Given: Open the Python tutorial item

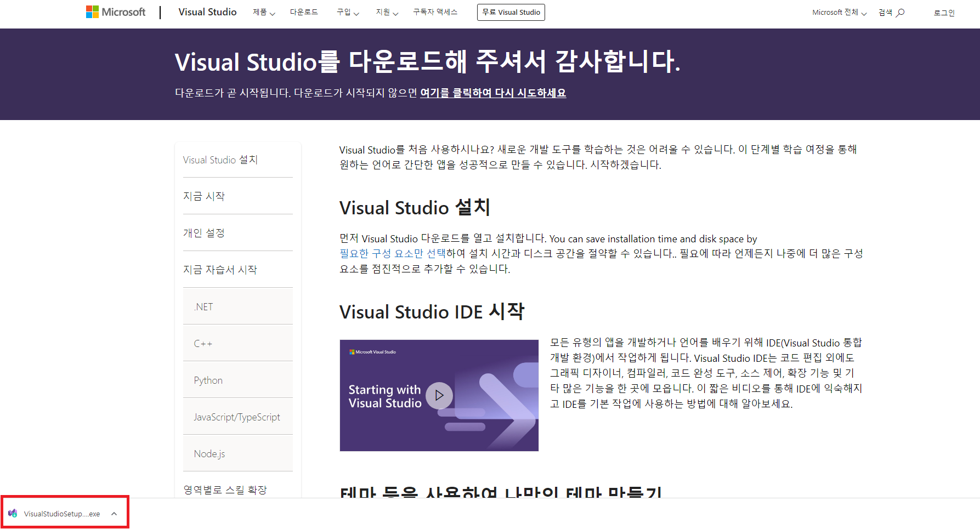Looking at the screenshot, I should pyautogui.click(x=237, y=380).
